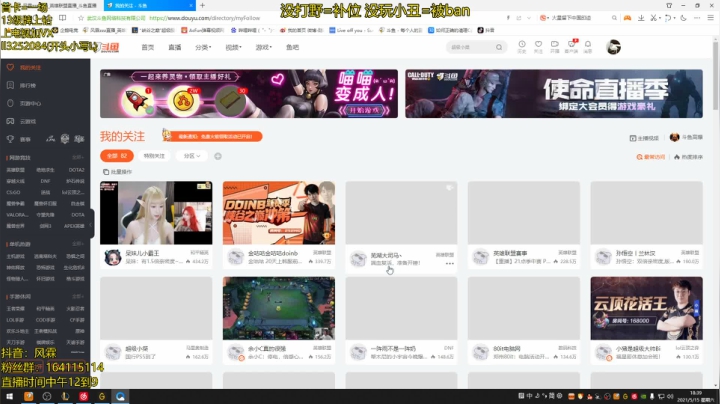
Task: Go to 直播 in top navigation
Action: [174, 47]
